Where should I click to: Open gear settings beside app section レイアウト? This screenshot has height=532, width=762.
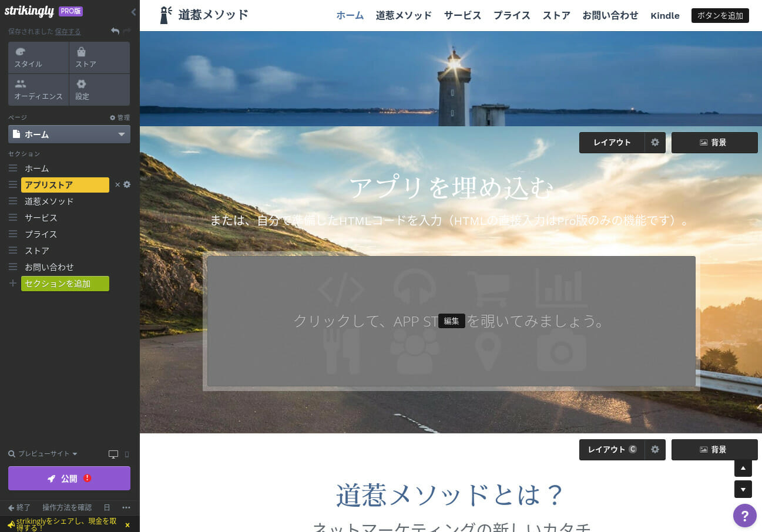[655, 143]
